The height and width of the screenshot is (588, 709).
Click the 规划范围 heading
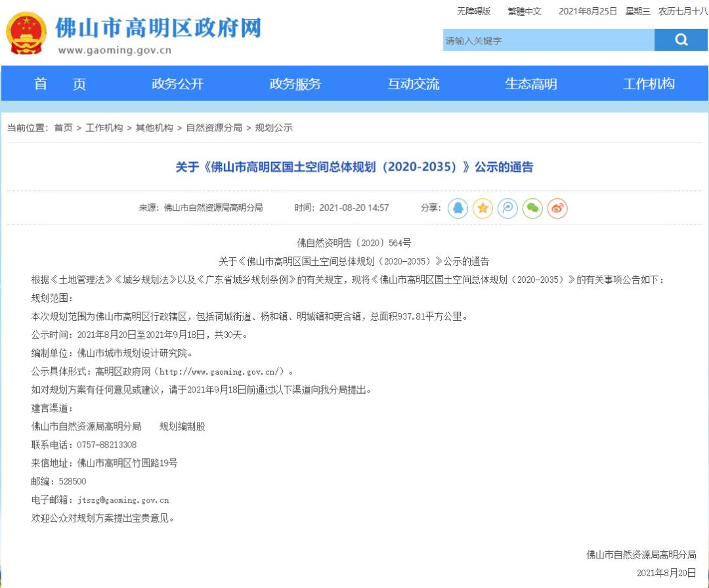pyautogui.click(x=52, y=299)
